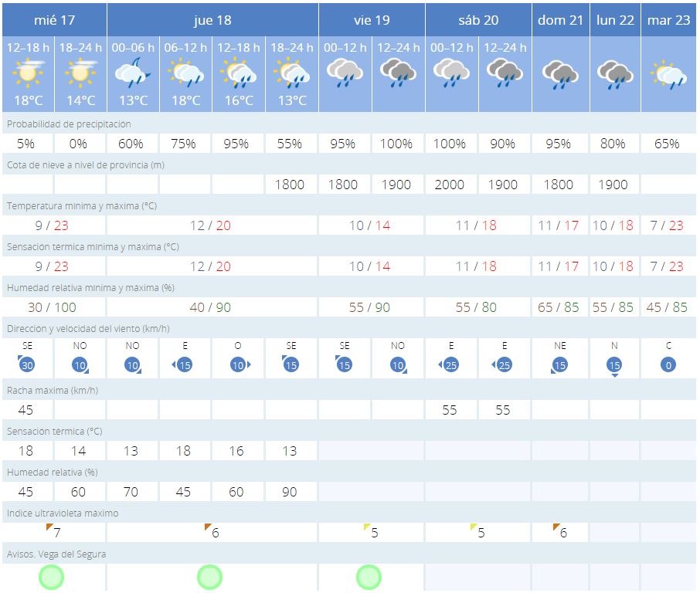This screenshot has width=700, height=593.
Task: Click the 100% precipitation value under sáb 00–12 h
Action: tap(450, 144)
